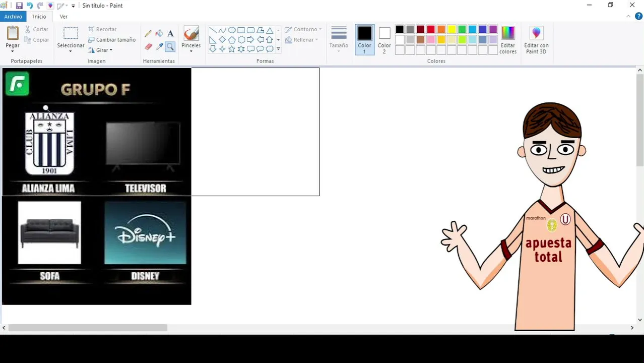The height and width of the screenshot is (363, 644).
Task: Choose the Diamond shape
Action: (x=222, y=40)
